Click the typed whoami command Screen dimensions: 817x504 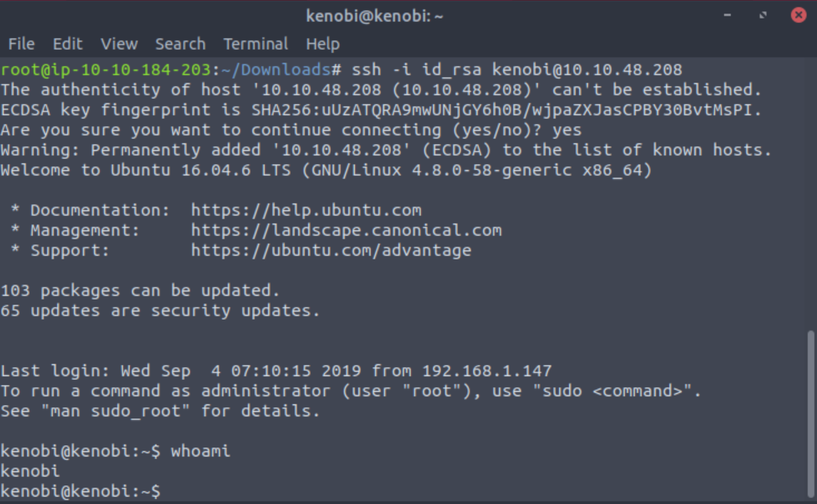pos(201,451)
